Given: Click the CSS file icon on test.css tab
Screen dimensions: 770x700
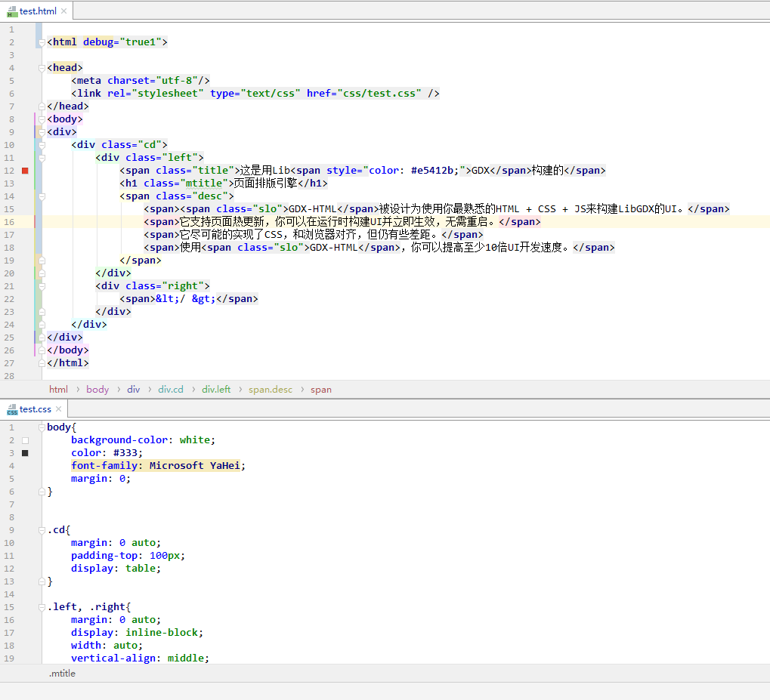Looking at the screenshot, I should click(x=12, y=409).
